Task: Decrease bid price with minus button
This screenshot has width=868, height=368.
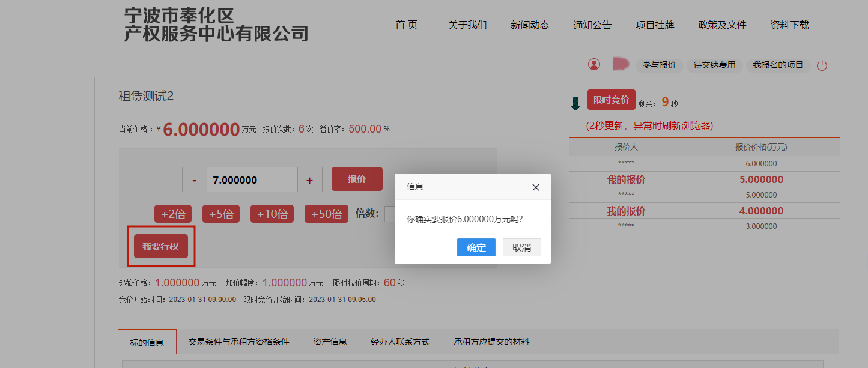Action: (x=195, y=180)
